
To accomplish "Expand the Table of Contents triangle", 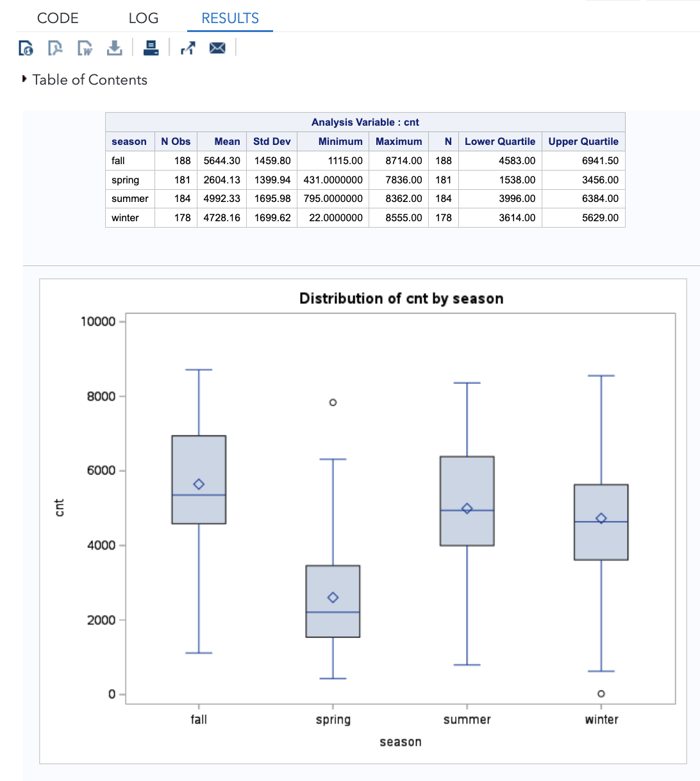I will click(x=24, y=80).
